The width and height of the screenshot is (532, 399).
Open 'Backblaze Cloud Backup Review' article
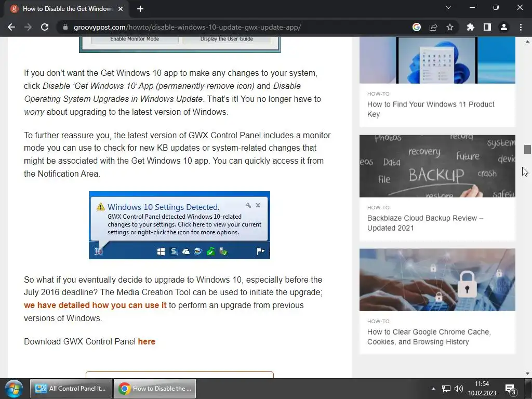click(x=425, y=223)
